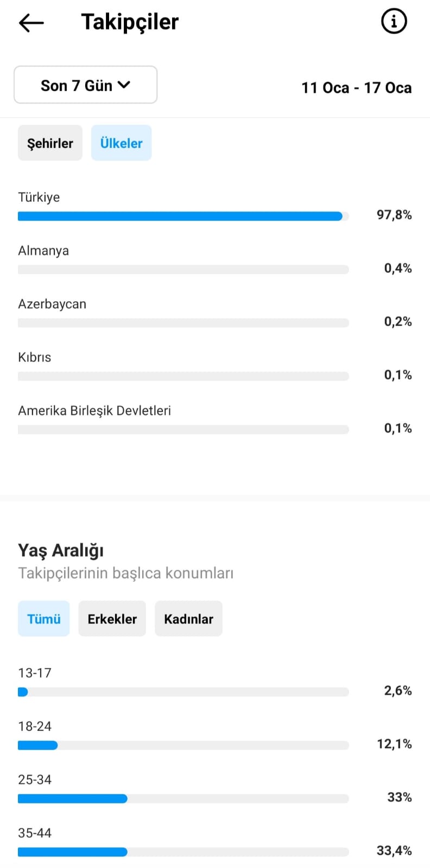Tap the back arrow icon
The height and width of the screenshot is (868, 430).
31,22
